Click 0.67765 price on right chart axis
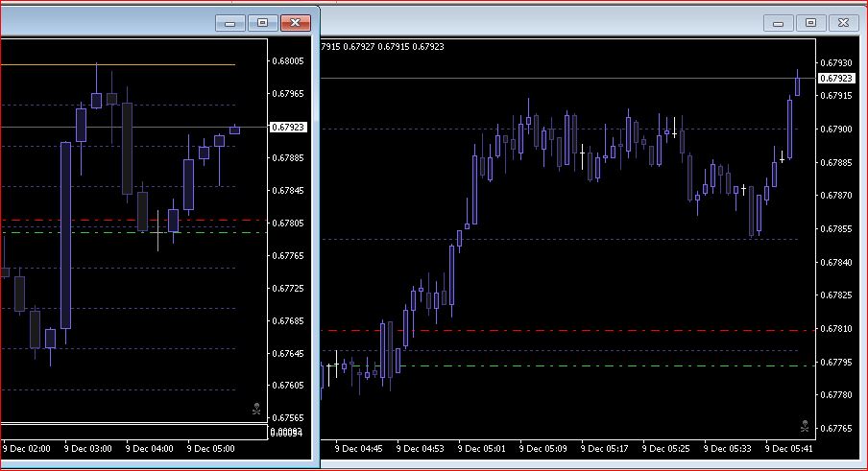The image size is (868, 471). [836, 429]
